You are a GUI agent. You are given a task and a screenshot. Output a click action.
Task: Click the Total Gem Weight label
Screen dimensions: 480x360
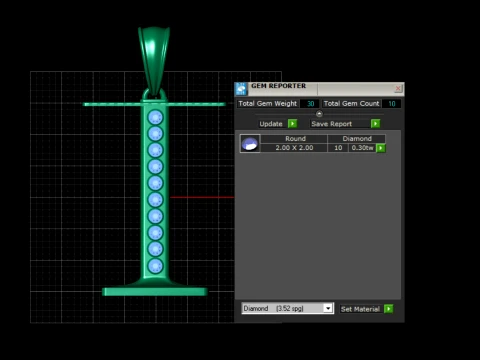pos(268,104)
